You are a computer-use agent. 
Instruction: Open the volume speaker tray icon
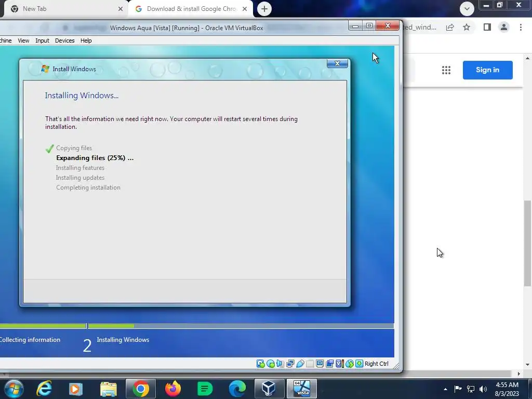pos(483,389)
